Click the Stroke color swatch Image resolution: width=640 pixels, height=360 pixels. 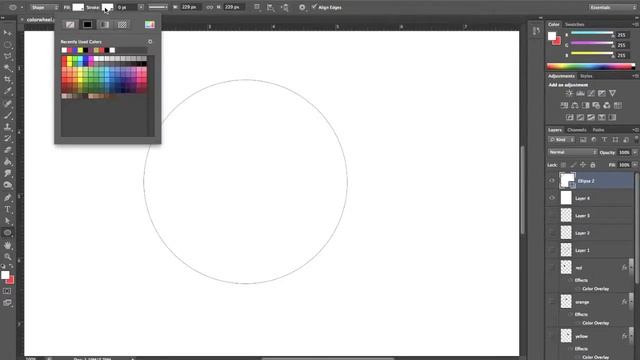point(107,7)
